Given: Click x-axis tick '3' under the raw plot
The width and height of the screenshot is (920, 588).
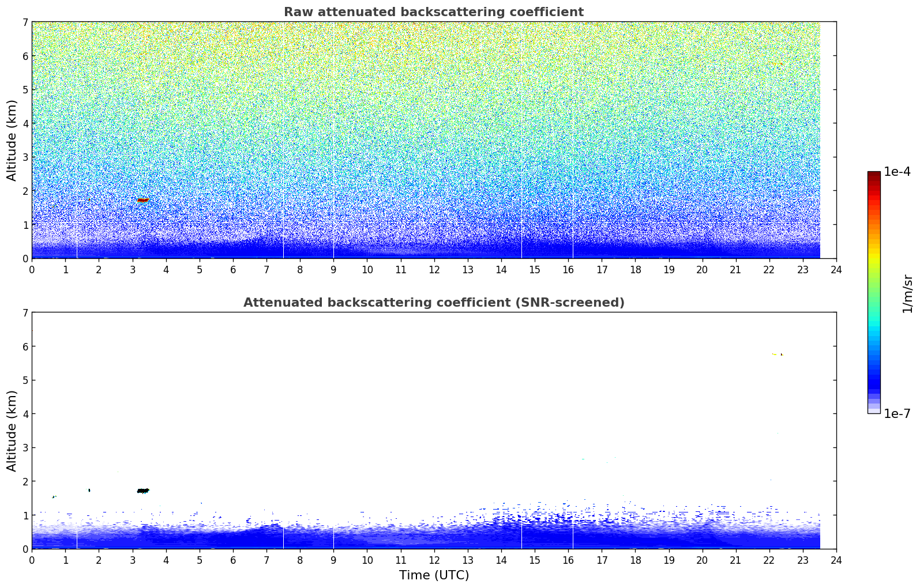Looking at the screenshot, I should (133, 270).
